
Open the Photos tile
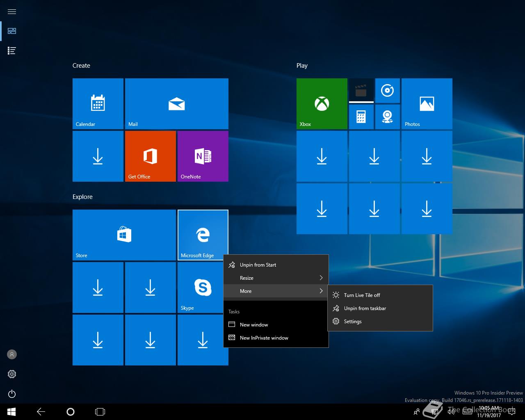(427, 104)
